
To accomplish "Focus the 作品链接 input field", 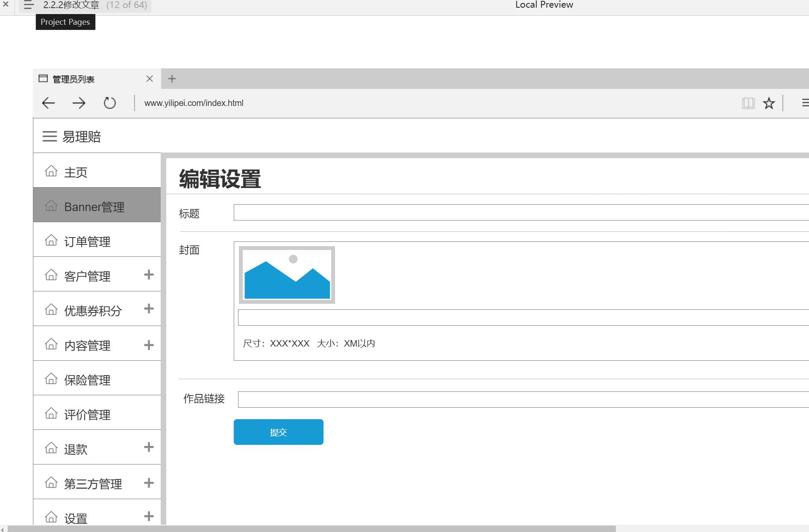I will tap(523, 400).
